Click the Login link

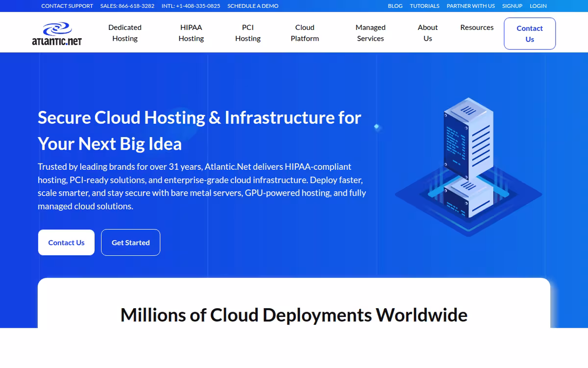538,6
